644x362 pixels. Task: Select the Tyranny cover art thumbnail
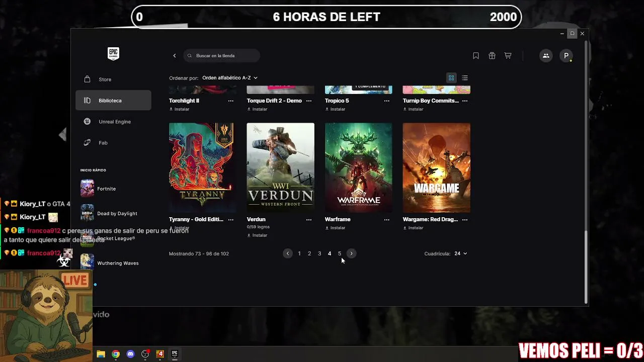point(203,167)
